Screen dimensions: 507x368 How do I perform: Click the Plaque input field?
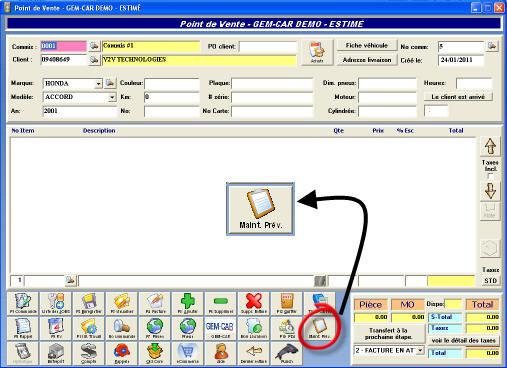(x=272, y=83)
